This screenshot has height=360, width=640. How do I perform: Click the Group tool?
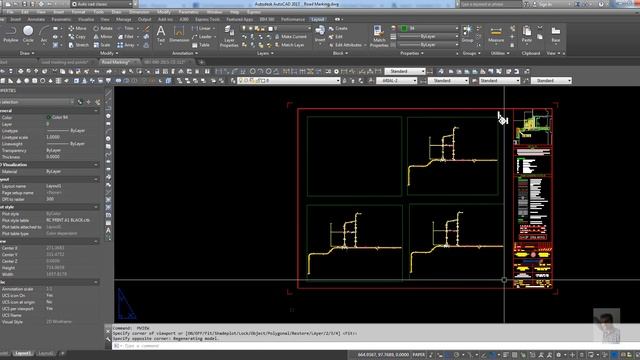(x=467, y=34)
